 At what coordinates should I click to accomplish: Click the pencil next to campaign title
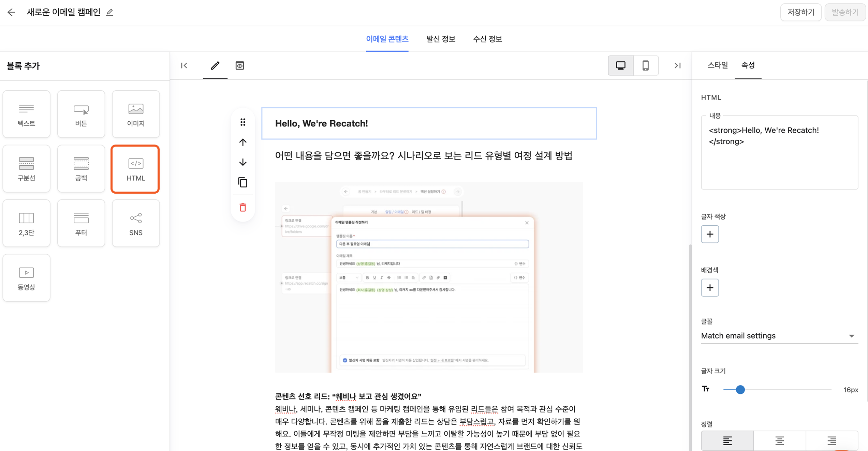pyautogui.click(x=109, y=13)
